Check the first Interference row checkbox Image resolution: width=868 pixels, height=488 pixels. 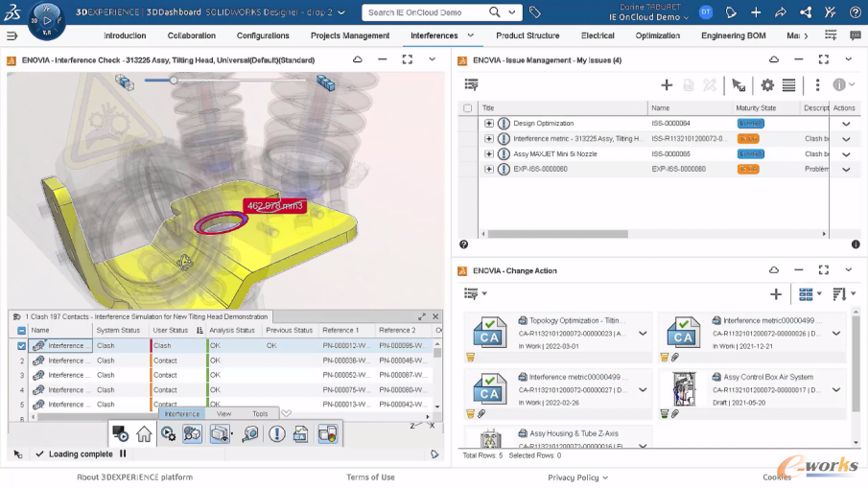22,346
